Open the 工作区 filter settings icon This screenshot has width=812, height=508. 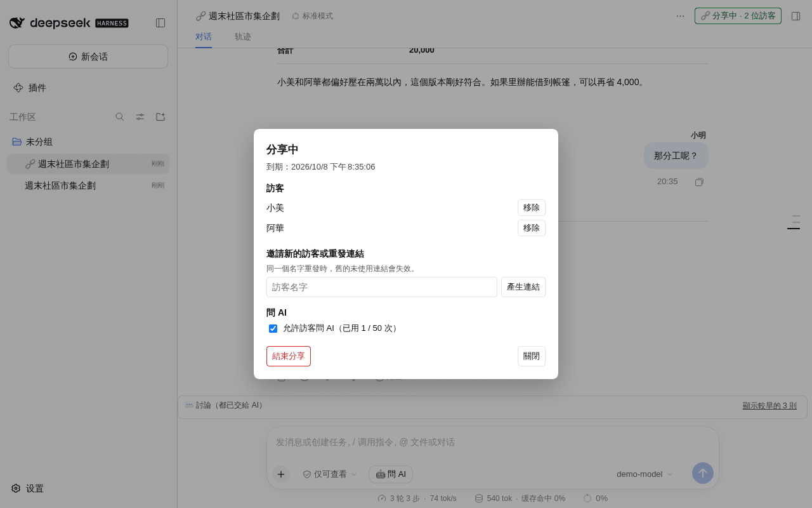[x=140, y=117]
